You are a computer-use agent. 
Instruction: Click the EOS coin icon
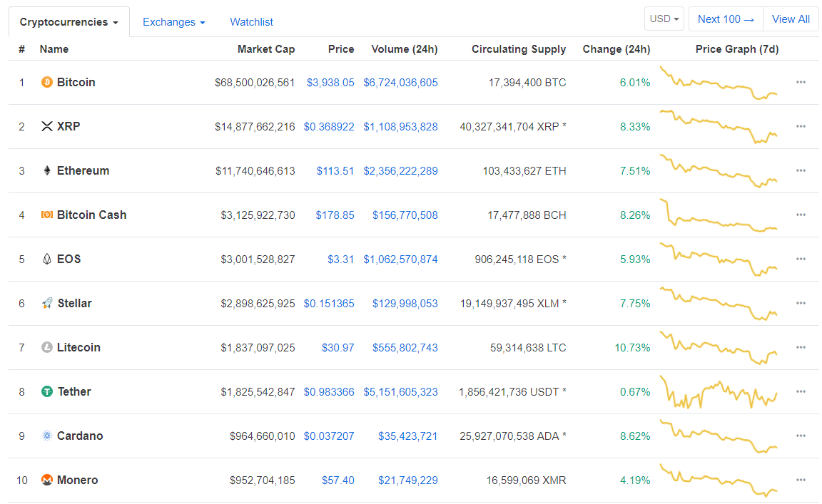point(46,259)
